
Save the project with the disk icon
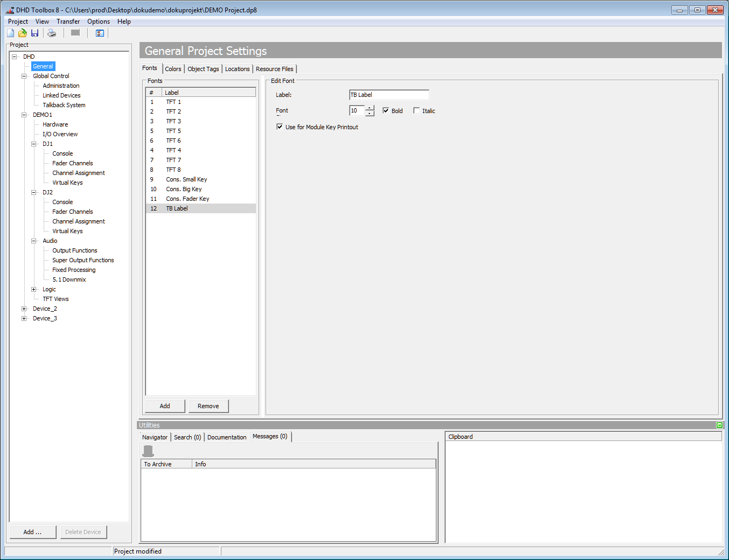point(34,33)
